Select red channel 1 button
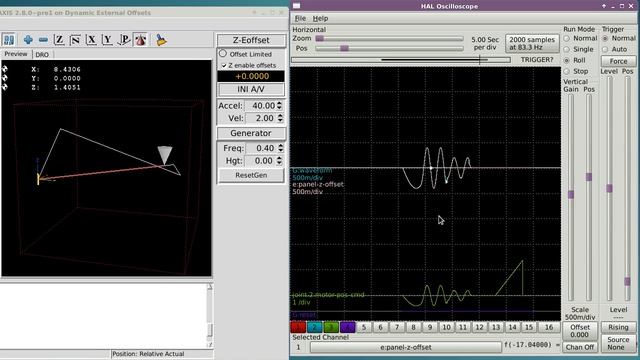 (x=298, y=327)
